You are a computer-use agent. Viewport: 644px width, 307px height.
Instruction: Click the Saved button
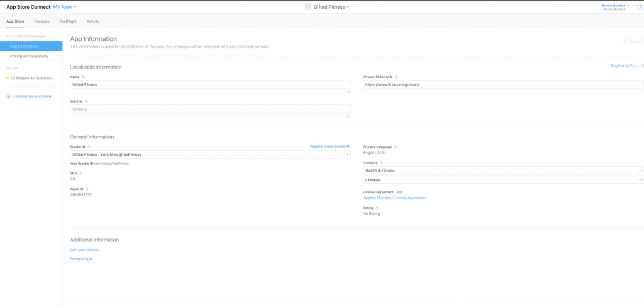(631, 42)
